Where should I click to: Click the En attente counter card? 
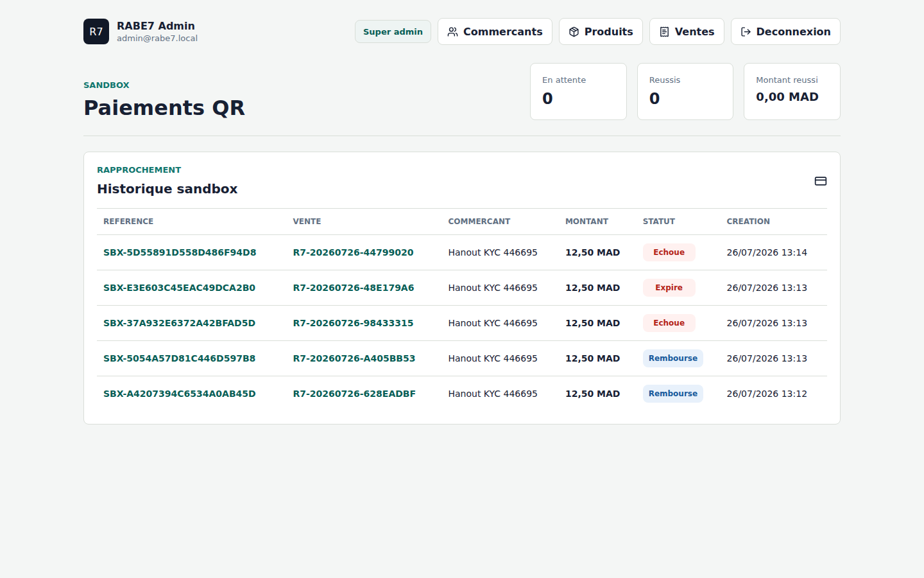click(x=578, y=91)
